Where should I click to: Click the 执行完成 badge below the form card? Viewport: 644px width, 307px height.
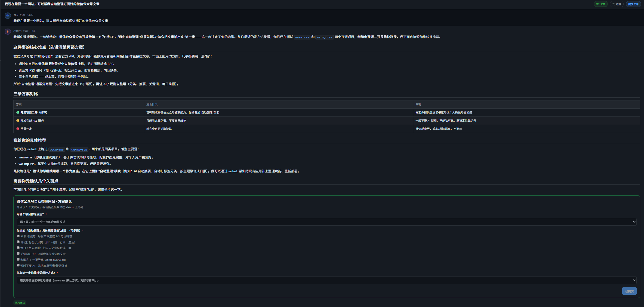(20, 303)
